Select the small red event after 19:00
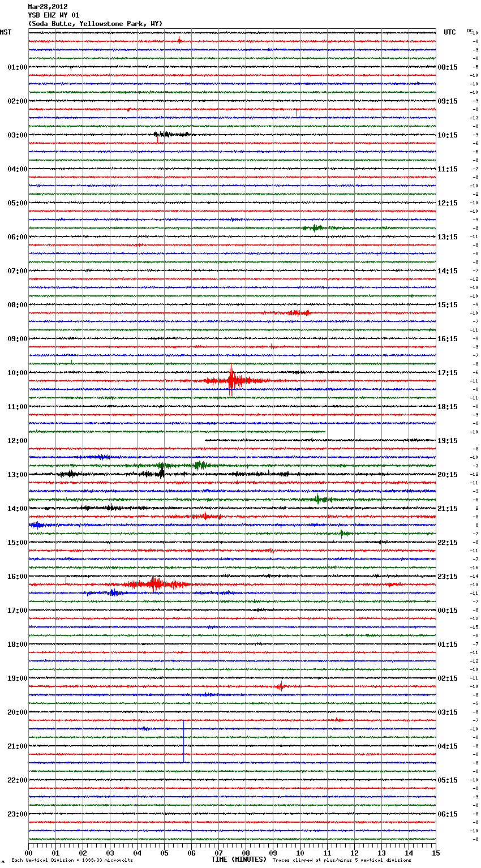 tap(280, 686)
